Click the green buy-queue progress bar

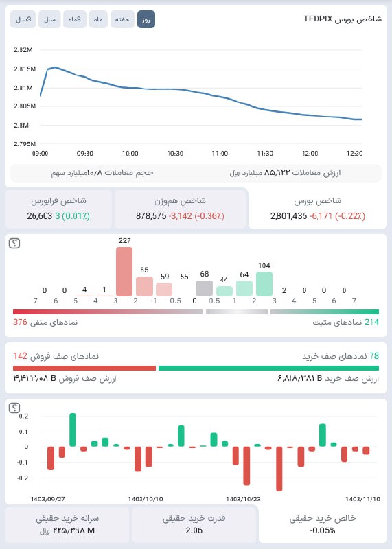pyautogui.click(x=268, y=368)
